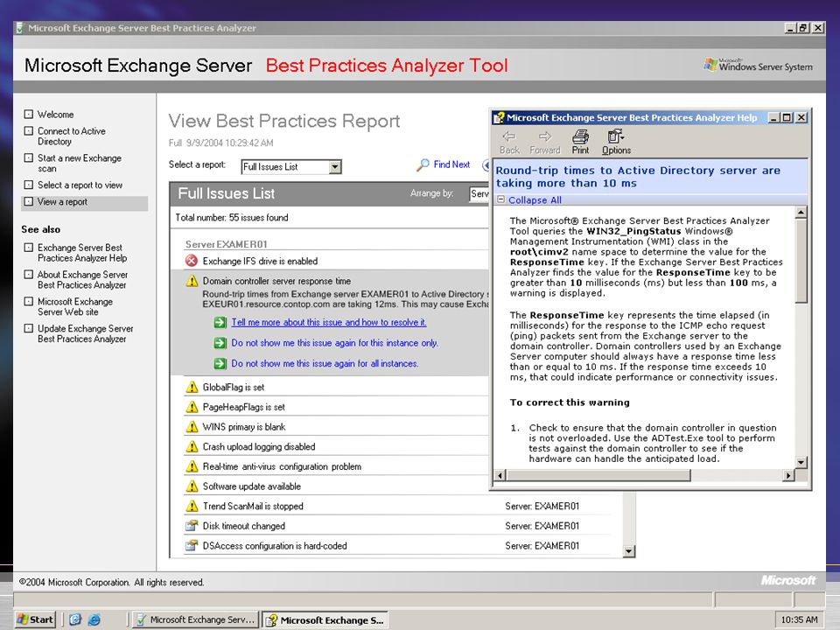This screenshot has height=630, width=840.
Task: Click down arrow of Help window vertical scrollbar
Action: click(x=801, y=462)
